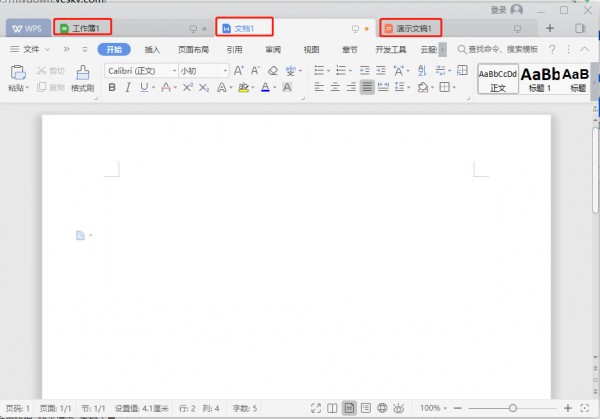600x419 pixels.
Task: Open outline view in status bar
Action: 365,408
